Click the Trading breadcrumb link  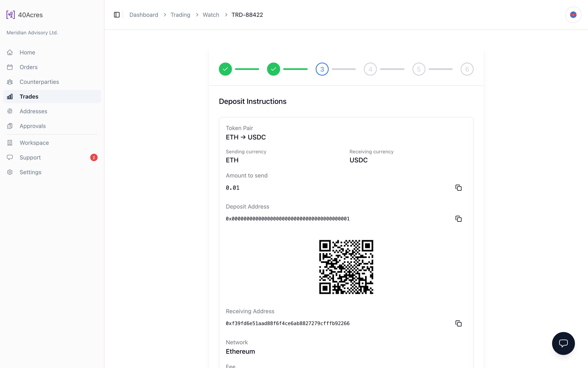tap(180, 15)
